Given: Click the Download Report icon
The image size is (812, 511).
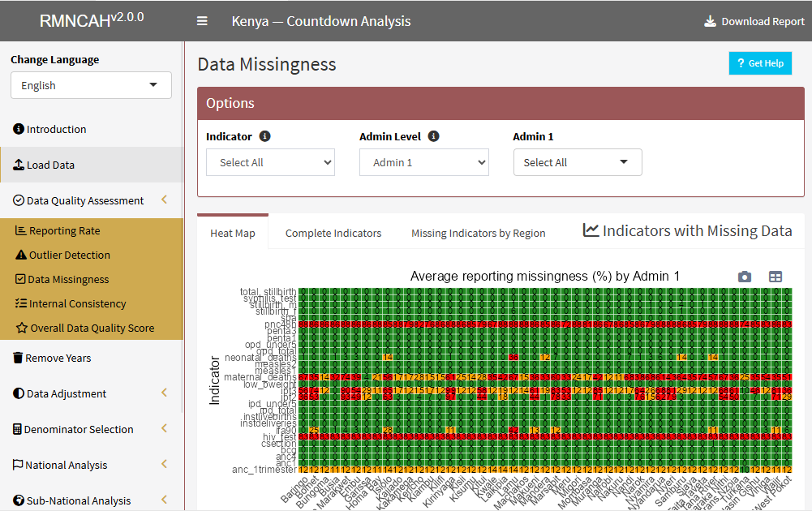Looking at the screenshot, I should 710,21.
